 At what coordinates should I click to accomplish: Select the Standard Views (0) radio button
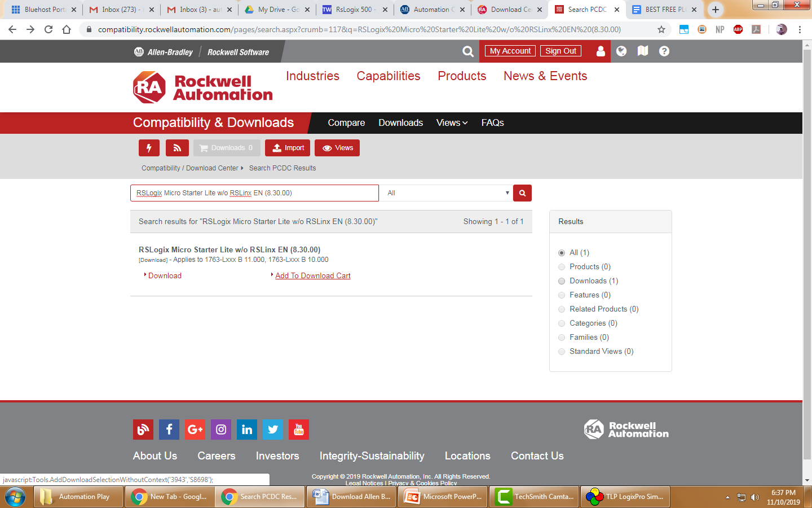pyautogui.click(x=562, y=352)
